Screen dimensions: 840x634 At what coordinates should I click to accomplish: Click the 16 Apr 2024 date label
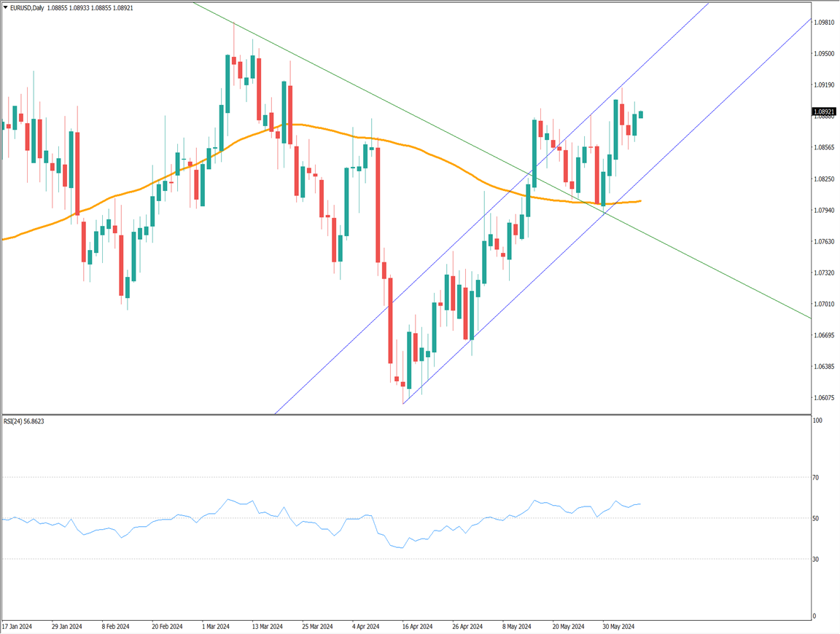point(418,627)
